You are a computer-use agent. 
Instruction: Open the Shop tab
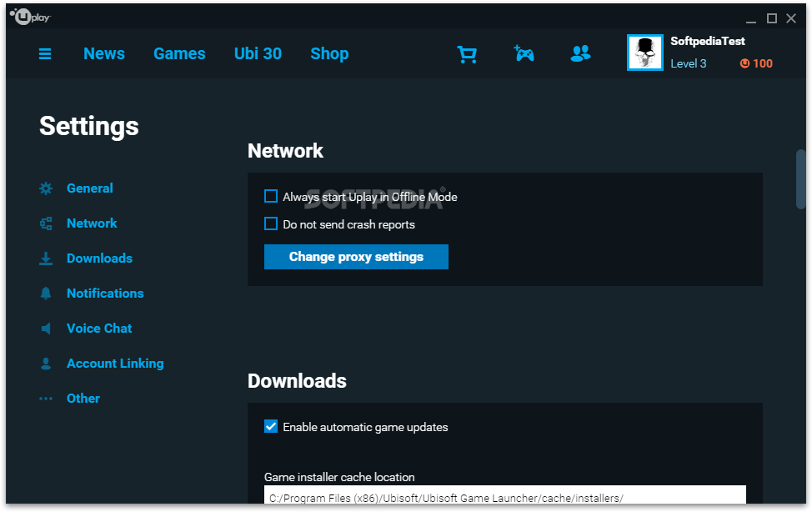tap(329, 53)
